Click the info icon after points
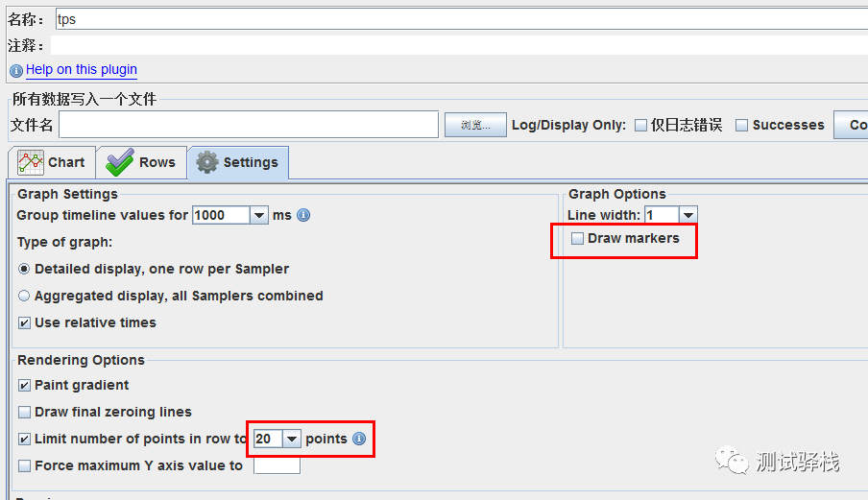 point(359,439)
